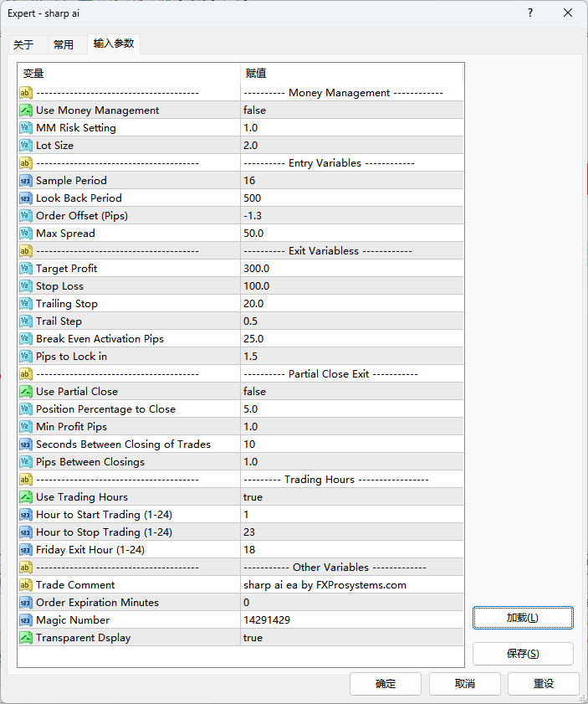
Task: Toggle the Use Partial Close false value
Action: [x=254, y=392]
